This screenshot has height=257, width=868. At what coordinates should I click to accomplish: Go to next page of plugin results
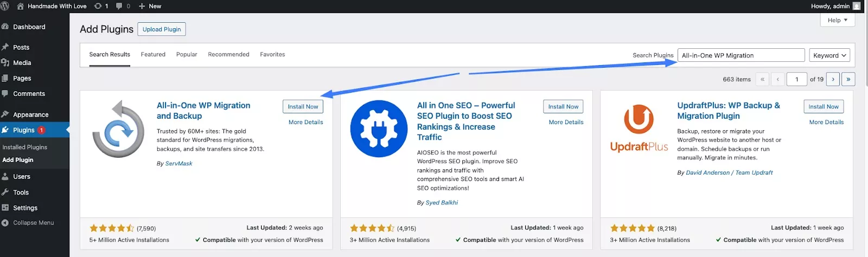[x=833, y=79]
